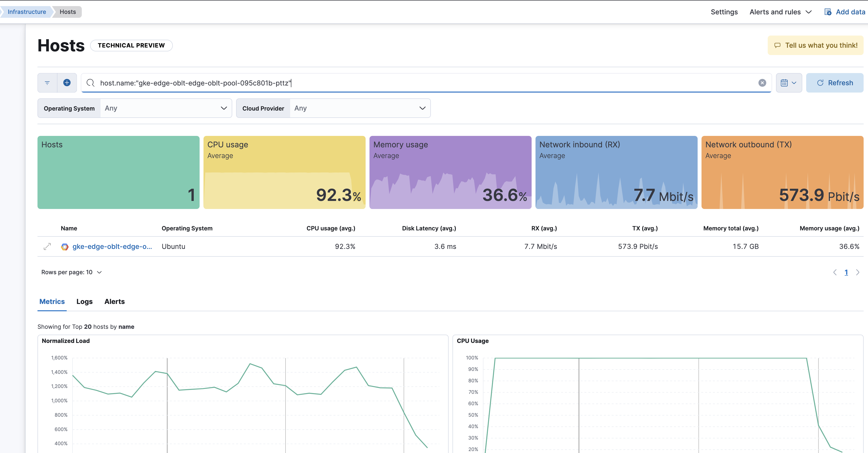The width and height of the screenshot is (868, 453).
Task: Click the previous page chevron below the table
Action: (835, 272)
